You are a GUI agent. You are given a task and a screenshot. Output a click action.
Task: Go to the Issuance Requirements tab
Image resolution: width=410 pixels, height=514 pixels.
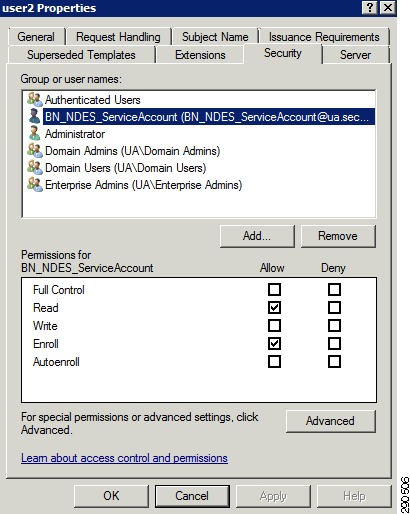pos(324,37)
